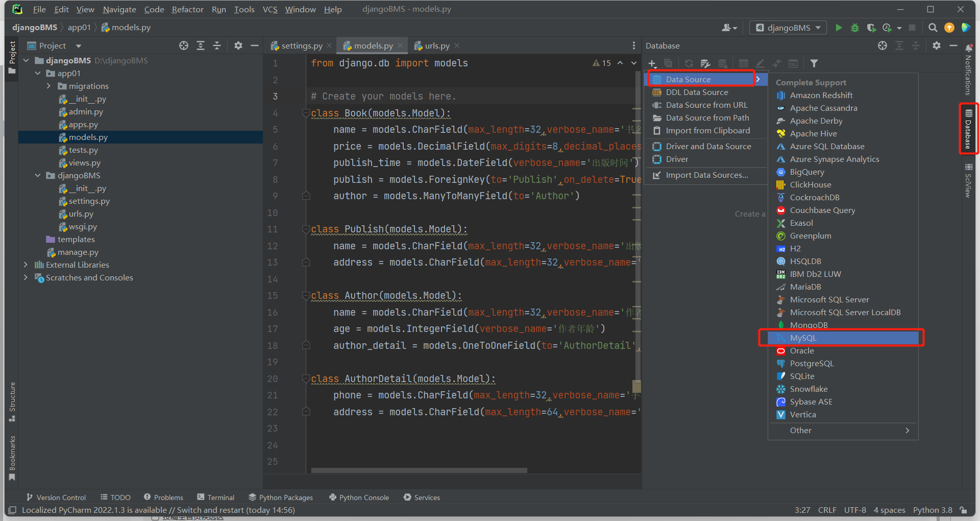980x521 pixels.
Task: Open manage.py in project tree
Action: (x=78, y=252)
